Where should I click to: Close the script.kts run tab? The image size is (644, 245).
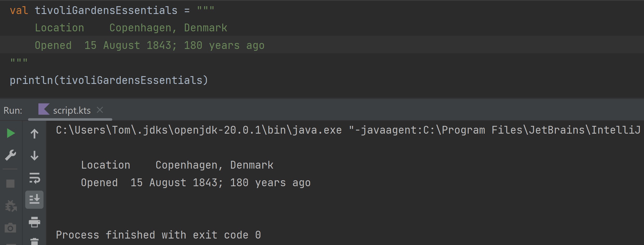tap(100, 110)
